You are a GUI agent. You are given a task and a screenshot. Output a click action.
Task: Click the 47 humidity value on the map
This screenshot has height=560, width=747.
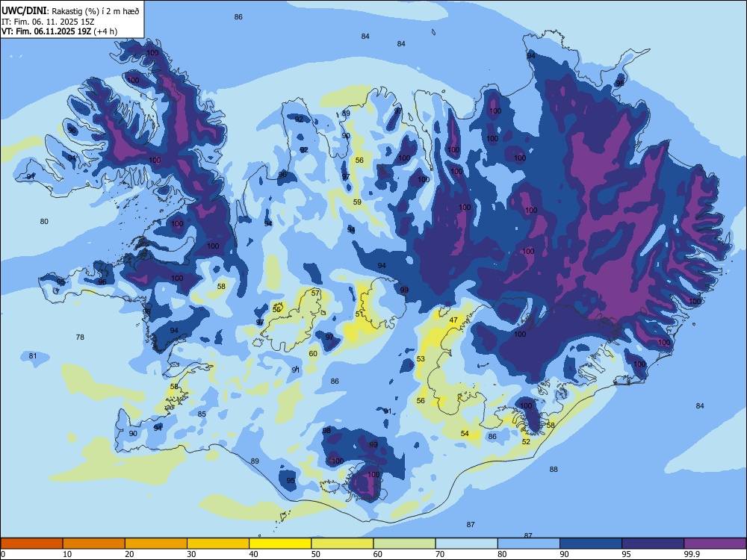pos(453,320)
